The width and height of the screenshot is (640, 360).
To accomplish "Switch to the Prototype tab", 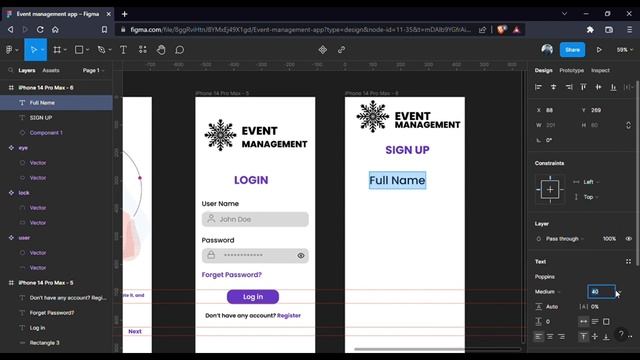I will (x=571, y=70).
